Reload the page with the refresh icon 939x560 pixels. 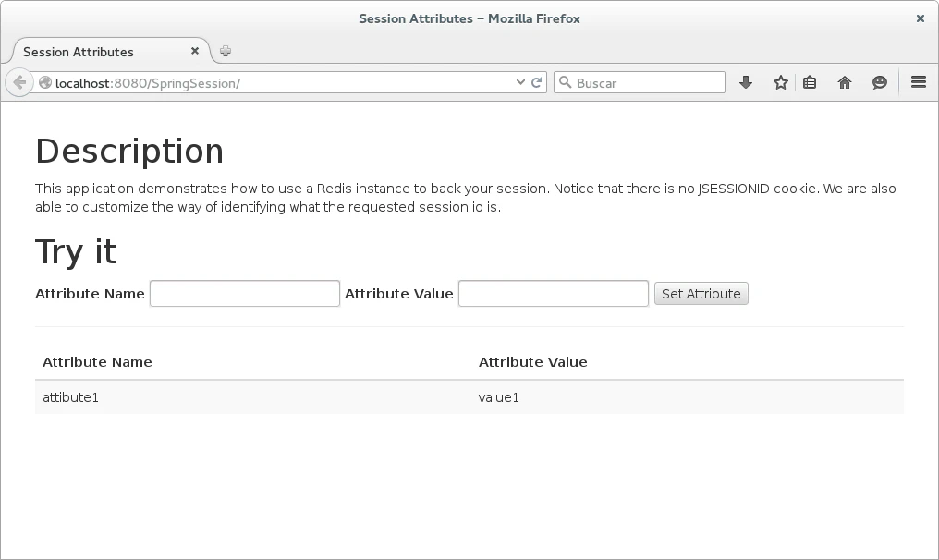click(x=536, y=82)
